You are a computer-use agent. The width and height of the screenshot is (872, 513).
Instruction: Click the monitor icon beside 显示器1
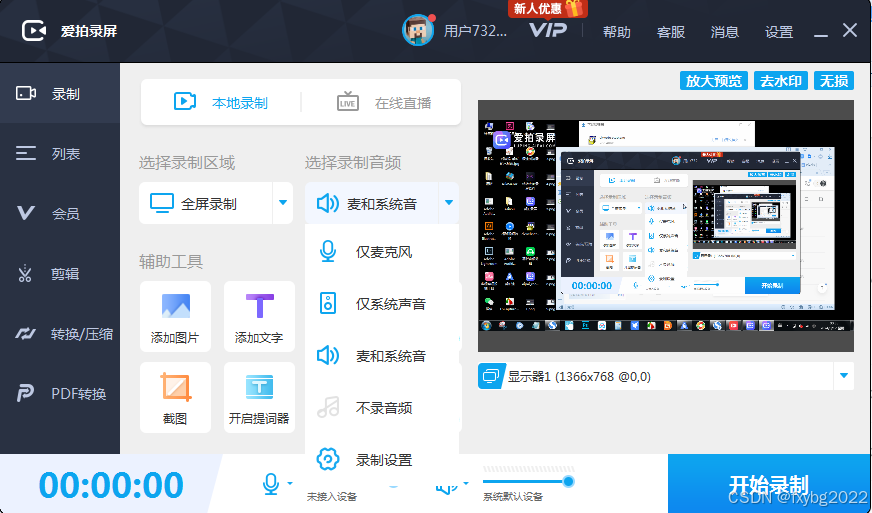[491, 376]
